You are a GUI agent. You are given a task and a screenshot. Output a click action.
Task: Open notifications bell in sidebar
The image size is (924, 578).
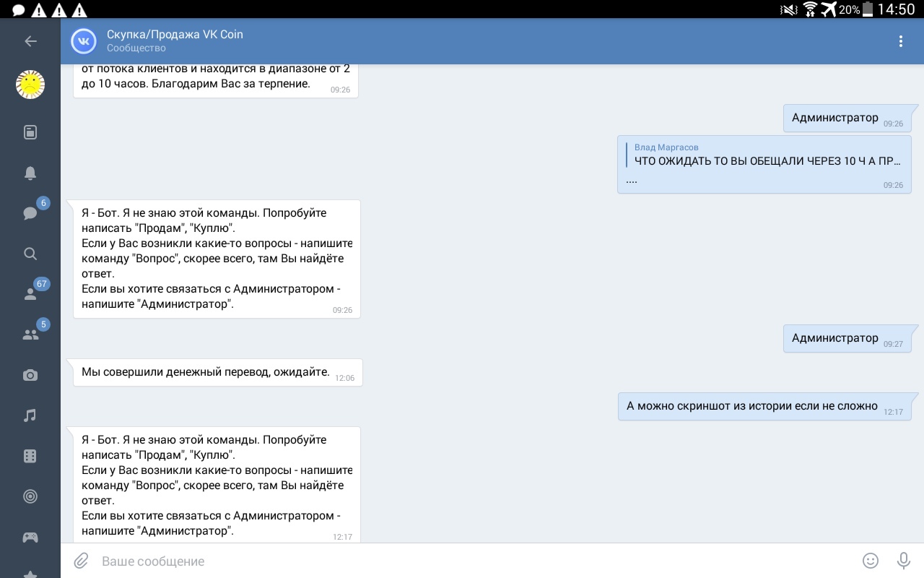coord(30,173)
